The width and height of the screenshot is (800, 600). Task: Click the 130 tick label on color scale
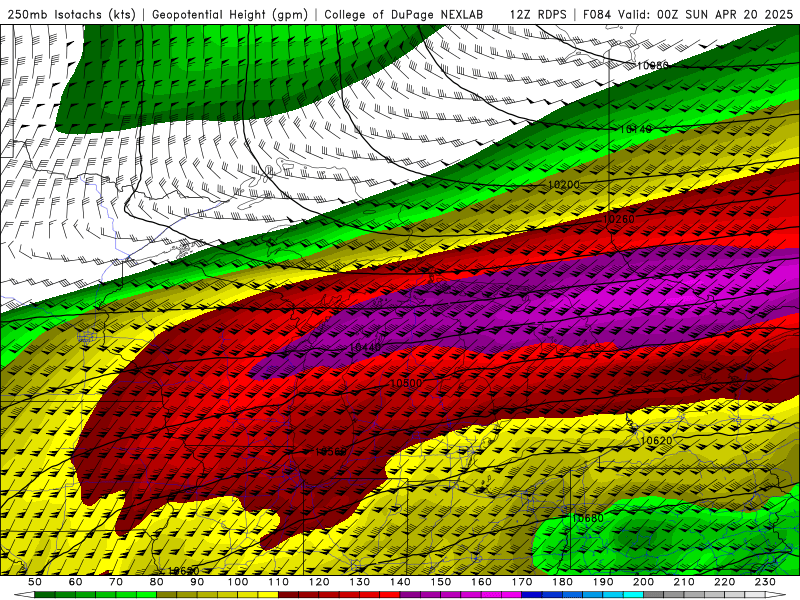360,582
